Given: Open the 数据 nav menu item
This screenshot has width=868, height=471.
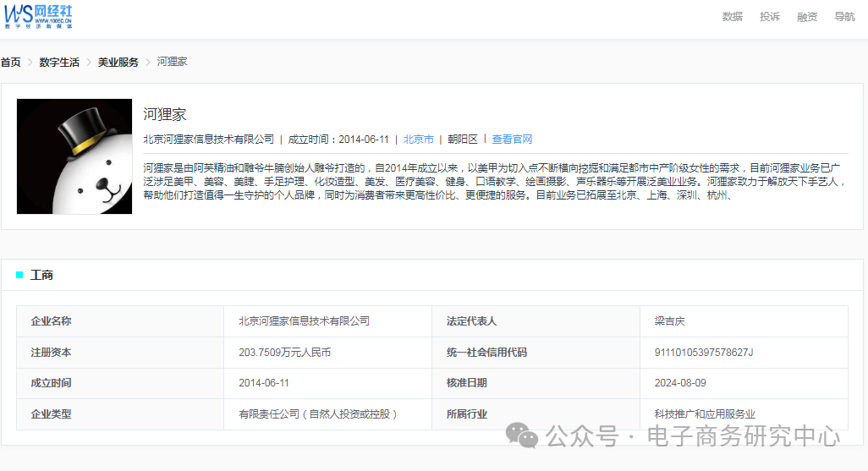Looking at the screenshot, I should 732,17.
